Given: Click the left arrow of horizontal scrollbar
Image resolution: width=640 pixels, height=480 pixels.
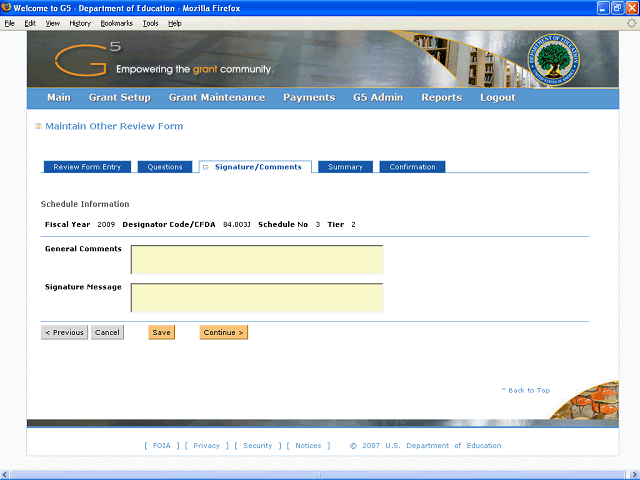Looking at the screenshot, I should click(x=4, y=475).
